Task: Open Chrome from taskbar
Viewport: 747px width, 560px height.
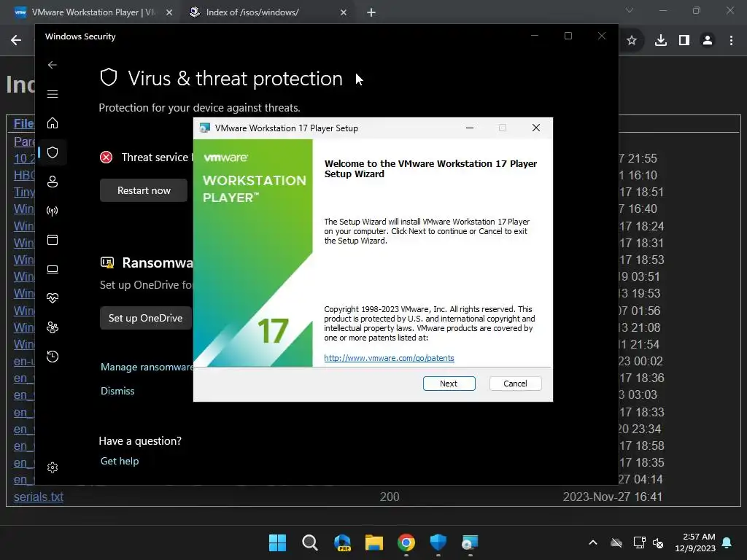Action: pos(406,542)
